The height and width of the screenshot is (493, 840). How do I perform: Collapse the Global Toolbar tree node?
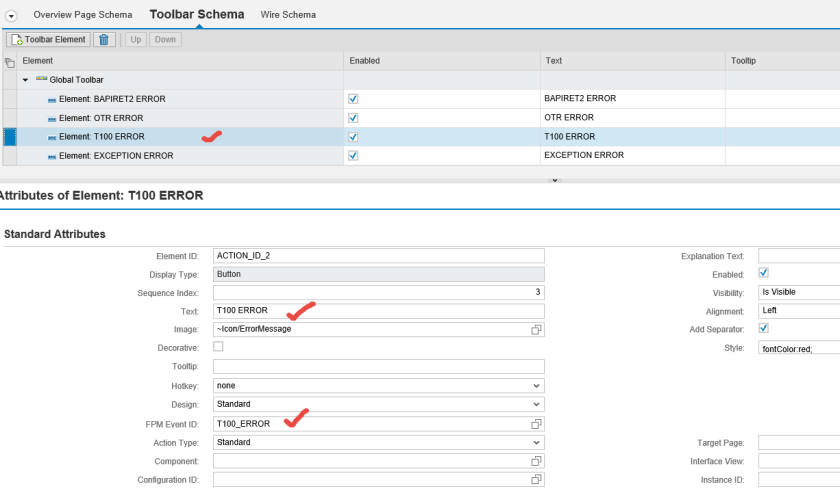point(25,80)
